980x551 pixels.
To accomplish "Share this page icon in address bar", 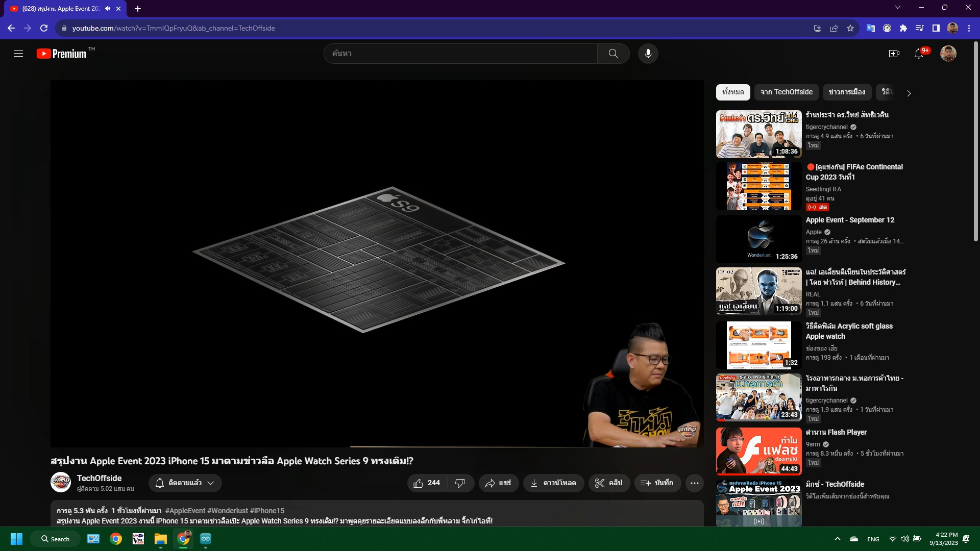I will click(x=834, y=28).
